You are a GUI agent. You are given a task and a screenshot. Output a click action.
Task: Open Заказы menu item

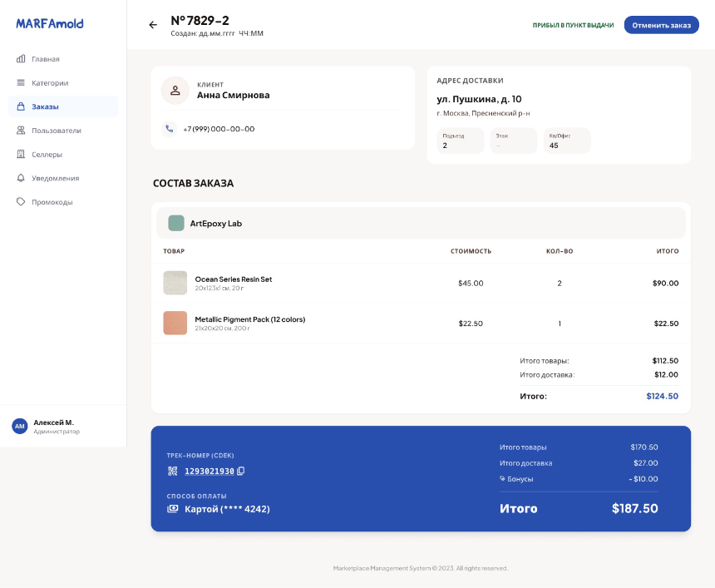point(63,106)
